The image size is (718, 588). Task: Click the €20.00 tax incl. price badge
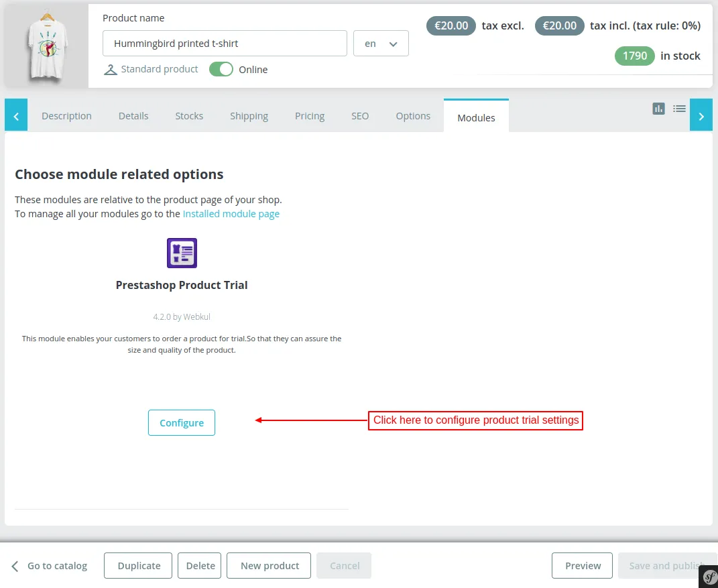560,25
